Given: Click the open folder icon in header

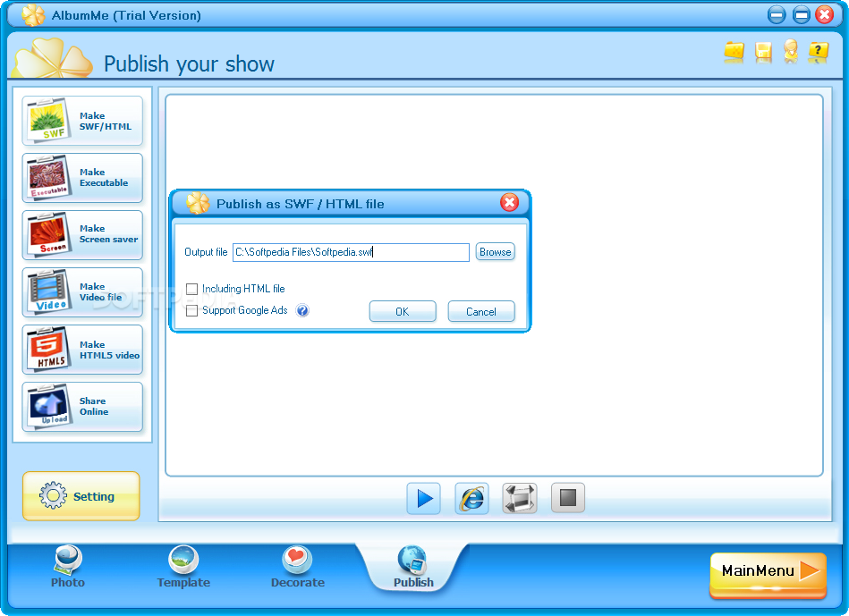Looking at the screenshot, I should coord(734,52).
